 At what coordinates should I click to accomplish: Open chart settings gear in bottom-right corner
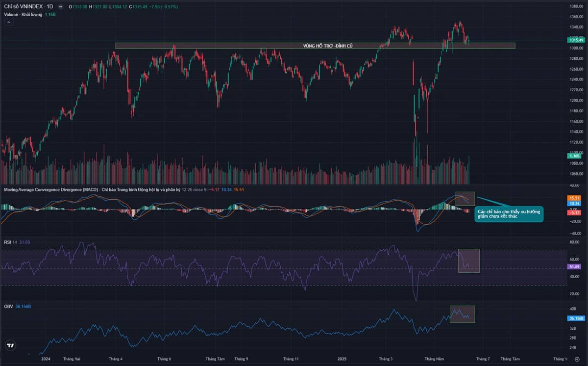coord(577,359)
